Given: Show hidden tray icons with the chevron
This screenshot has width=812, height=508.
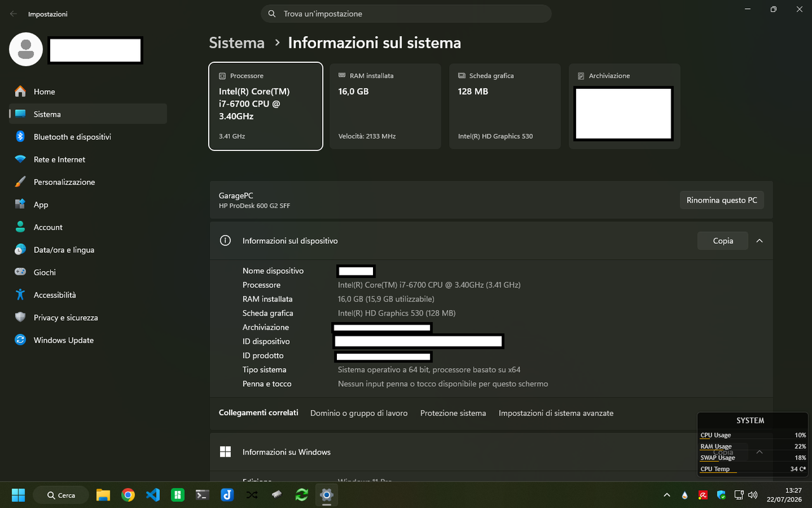Looking at the screenshot, I should (667, 495).
